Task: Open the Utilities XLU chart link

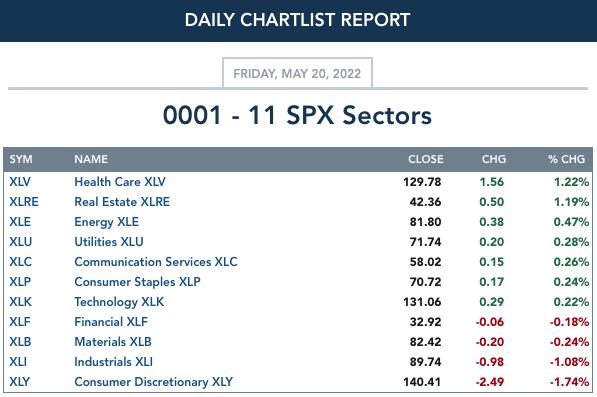Action: tap(109, 242)
